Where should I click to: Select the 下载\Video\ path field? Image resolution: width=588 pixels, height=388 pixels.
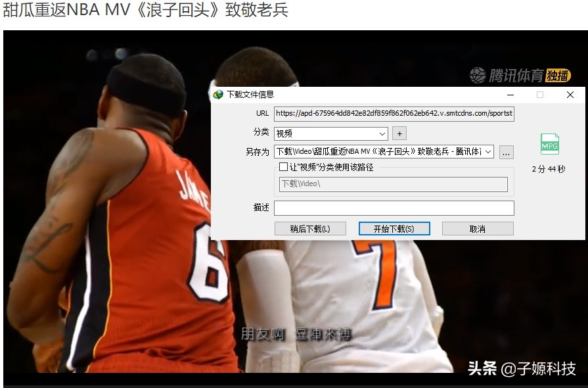(x=392, y=184)
